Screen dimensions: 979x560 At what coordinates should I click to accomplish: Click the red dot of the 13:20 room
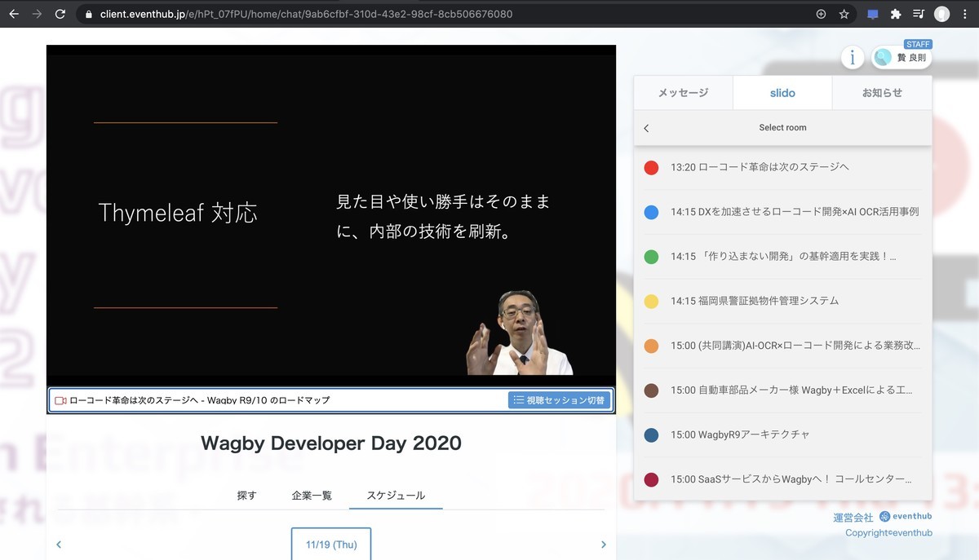click(651, 167)
